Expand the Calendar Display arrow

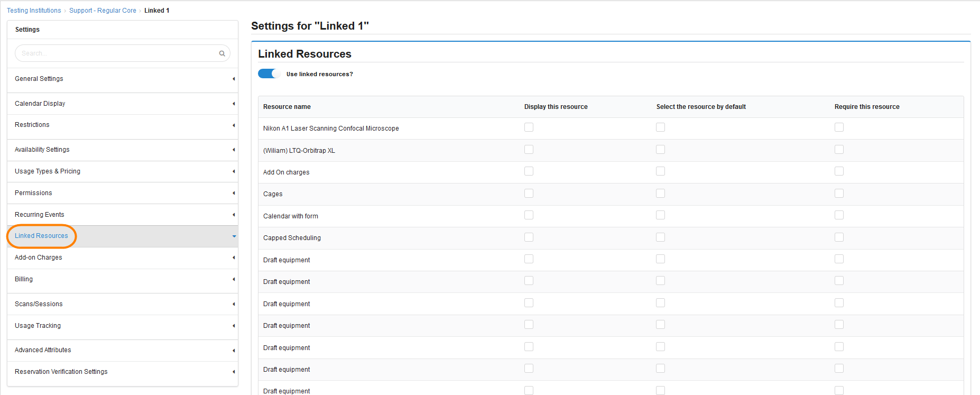(234, 104)
